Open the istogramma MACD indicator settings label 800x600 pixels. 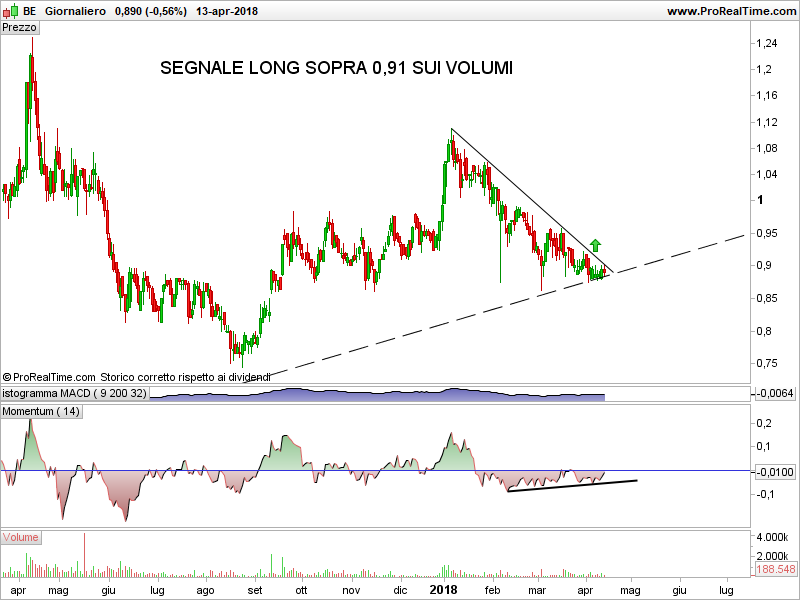(75, 393)
